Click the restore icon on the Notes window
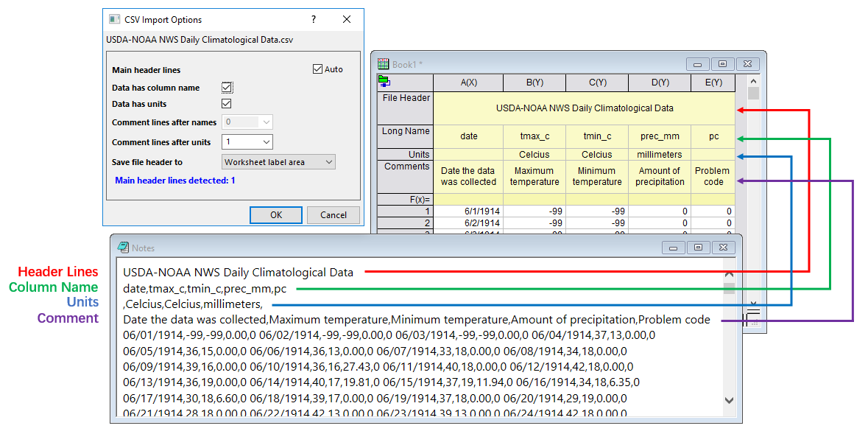 (697, 248)
